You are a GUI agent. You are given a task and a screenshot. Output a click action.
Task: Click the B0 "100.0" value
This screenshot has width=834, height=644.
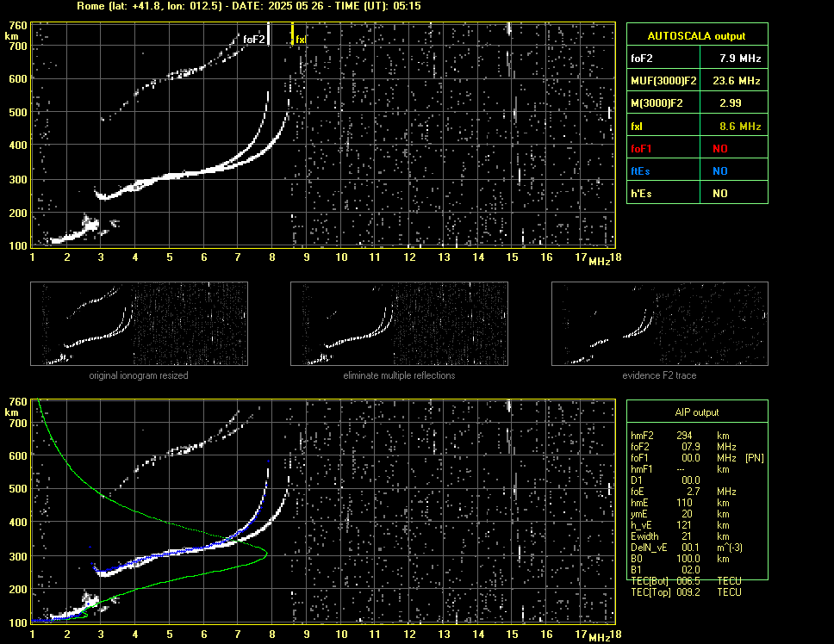pos(688,559)
